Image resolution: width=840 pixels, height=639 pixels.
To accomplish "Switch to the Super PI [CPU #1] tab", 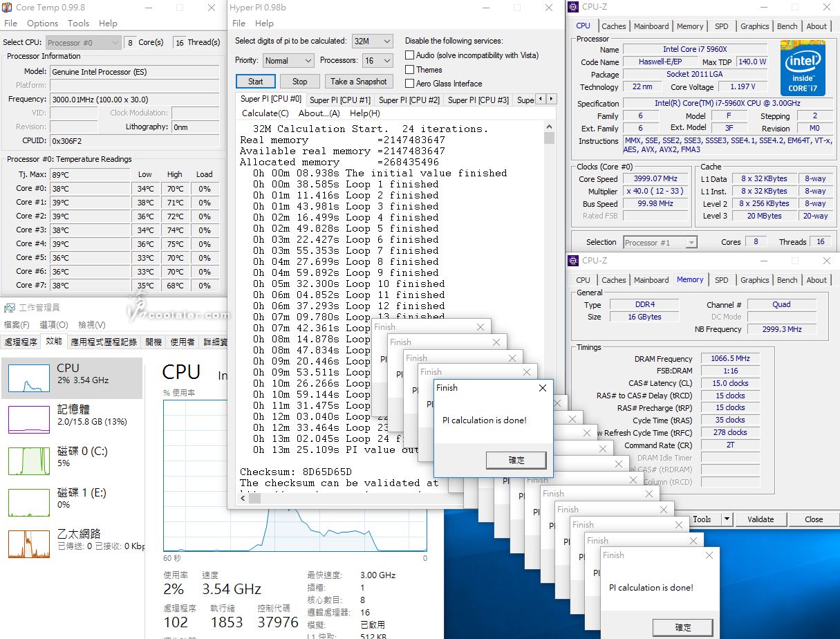I will point(340,100).
